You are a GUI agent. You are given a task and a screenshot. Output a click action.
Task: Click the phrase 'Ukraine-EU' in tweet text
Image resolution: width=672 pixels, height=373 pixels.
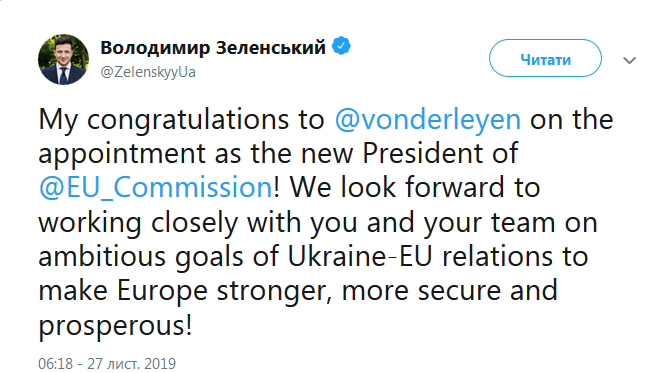tap(359, 256)
